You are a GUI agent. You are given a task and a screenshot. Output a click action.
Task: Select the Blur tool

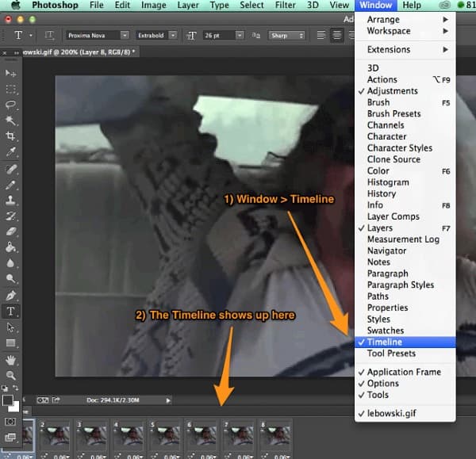click(10, 263)
